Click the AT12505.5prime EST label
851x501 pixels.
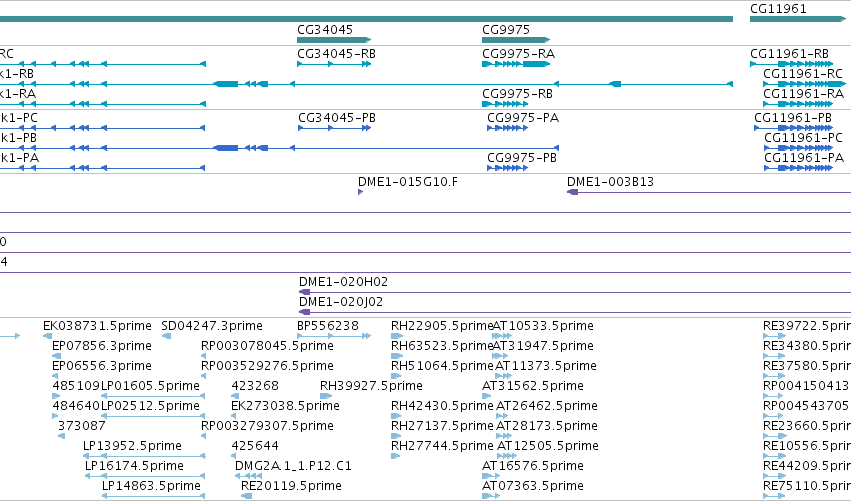[548, 446]
